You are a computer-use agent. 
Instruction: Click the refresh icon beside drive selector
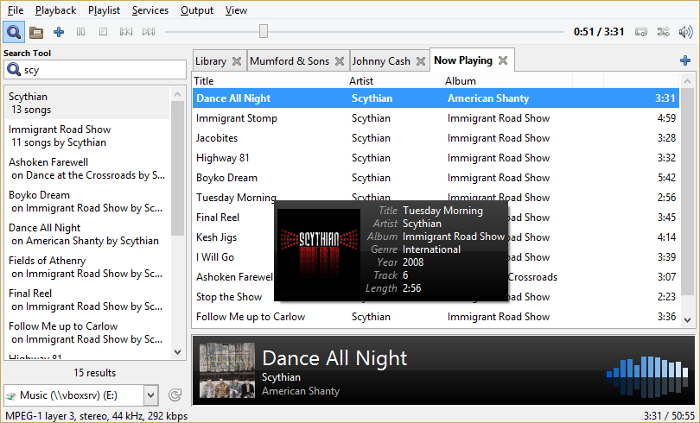[x=176, y=395]
